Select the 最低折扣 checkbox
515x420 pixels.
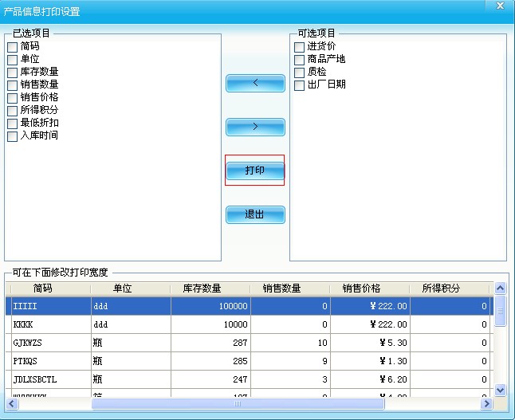click(13, 124)
